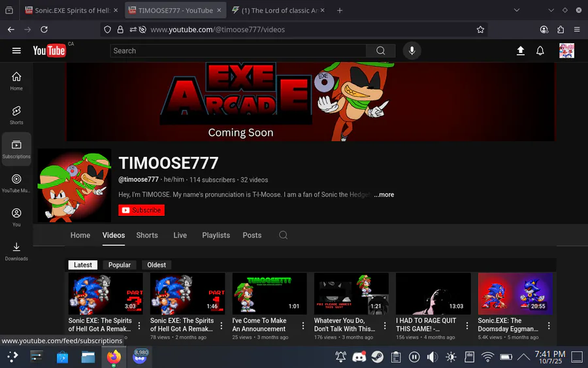Search within channel using magnifier icon

pos(283,235)
